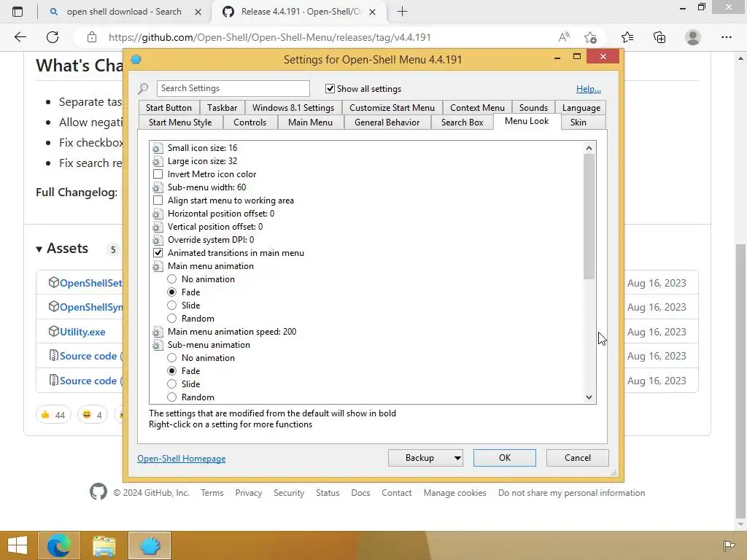Screen dimensions: 747x560
Task: Click the Privacy link in GitHub footer
Action: point(249,493)
